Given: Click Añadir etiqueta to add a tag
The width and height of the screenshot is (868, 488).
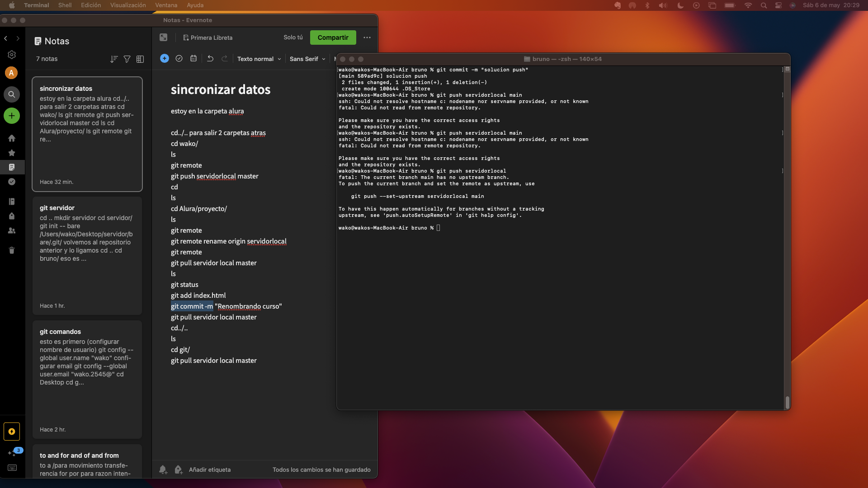Looking at the screenshot, I should tap(210, 470).
